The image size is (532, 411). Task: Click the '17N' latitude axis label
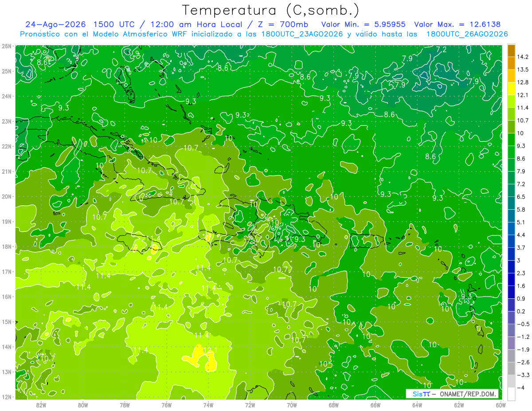point(6,271)
